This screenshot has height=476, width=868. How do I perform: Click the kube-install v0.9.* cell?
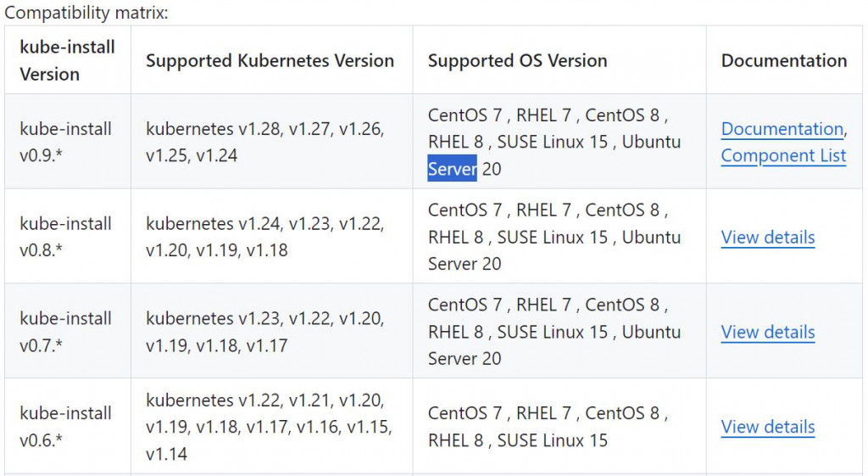click(65, 142)
